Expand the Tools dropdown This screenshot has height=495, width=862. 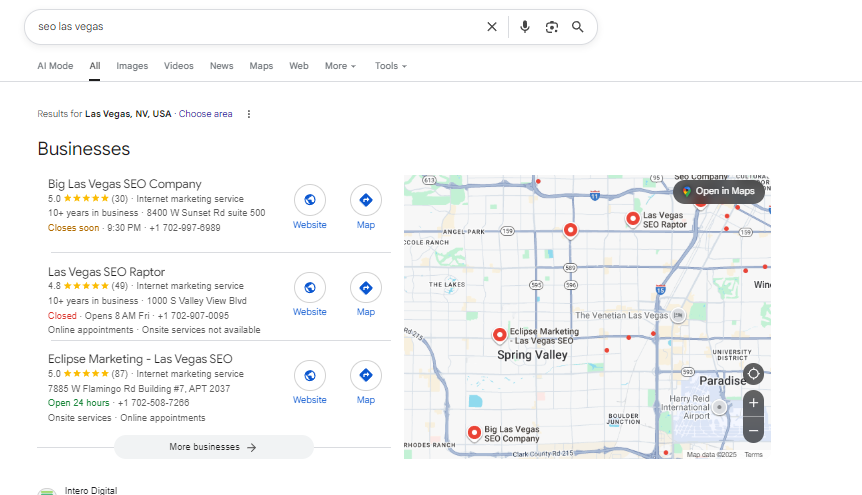[390, 66]
